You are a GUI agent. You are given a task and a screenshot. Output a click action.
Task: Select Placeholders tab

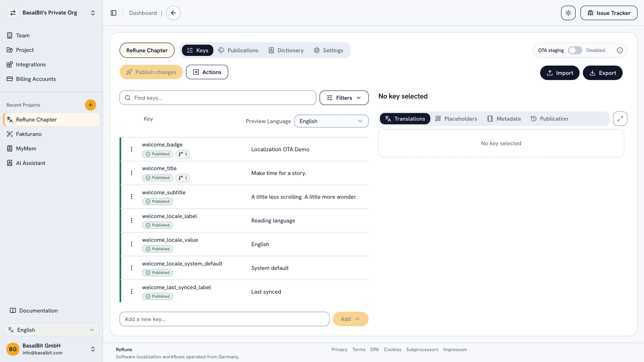pos(456,119)
